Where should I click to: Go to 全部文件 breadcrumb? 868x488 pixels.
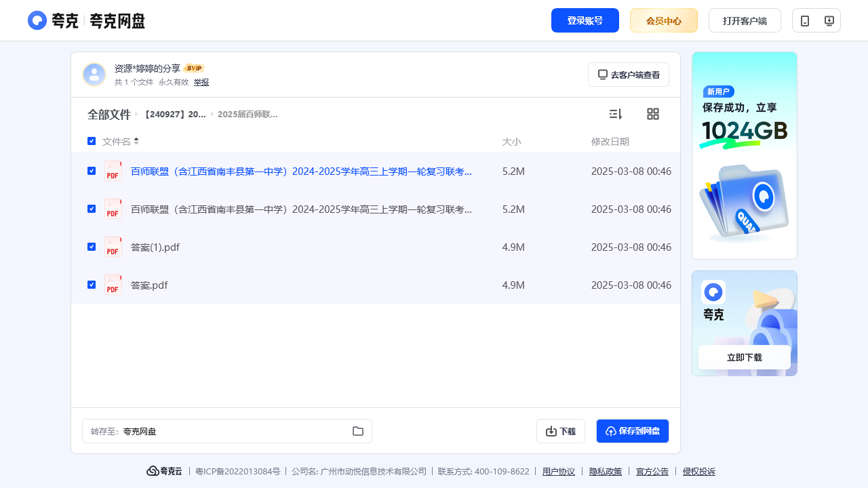pos(108,115)
